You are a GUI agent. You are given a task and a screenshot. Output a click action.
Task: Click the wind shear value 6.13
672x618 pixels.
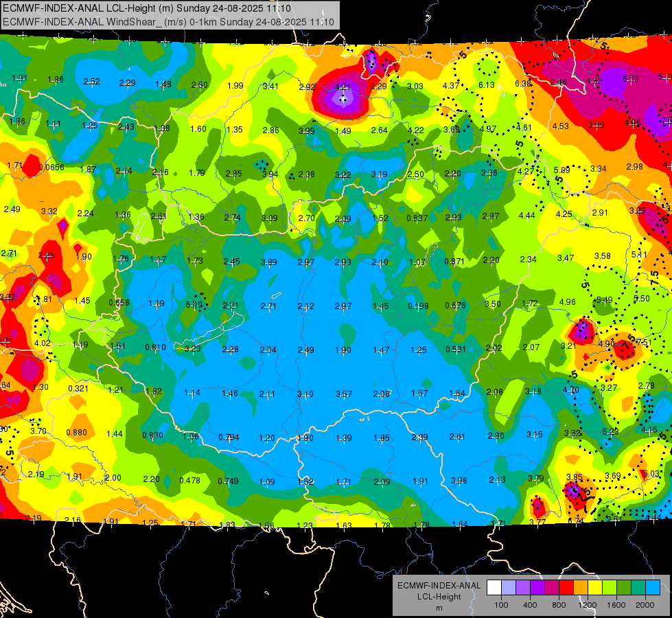point(487,85)
